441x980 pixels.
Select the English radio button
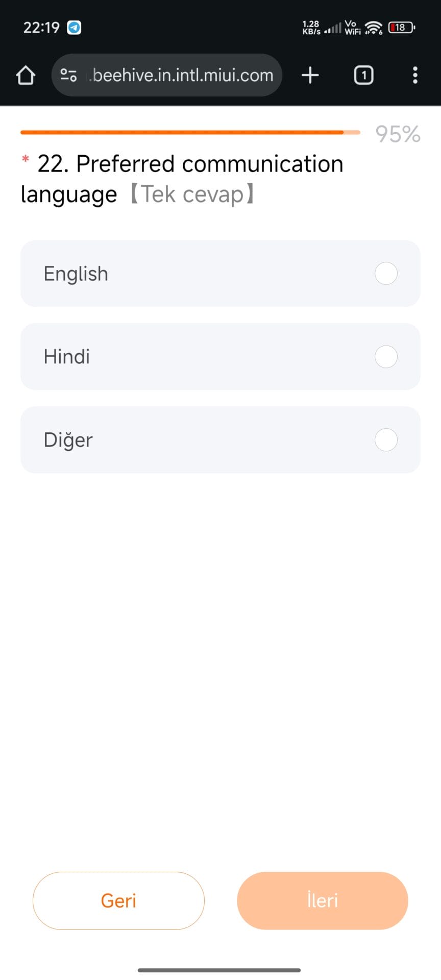point(386,274)
